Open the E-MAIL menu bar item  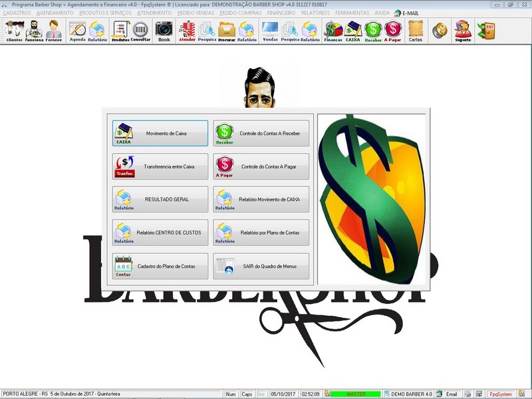[x=406, y=13]
